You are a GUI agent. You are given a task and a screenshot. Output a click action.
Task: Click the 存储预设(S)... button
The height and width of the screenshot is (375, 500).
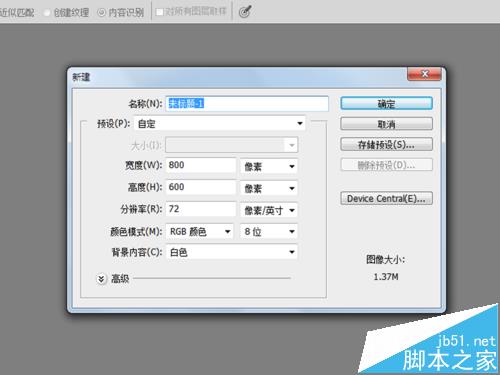(386, 145)
